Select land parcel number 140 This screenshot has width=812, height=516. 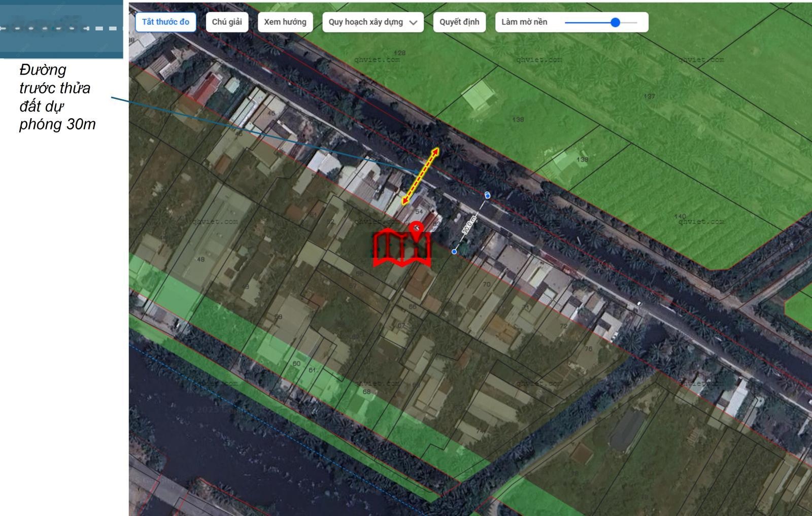point(680,217)
